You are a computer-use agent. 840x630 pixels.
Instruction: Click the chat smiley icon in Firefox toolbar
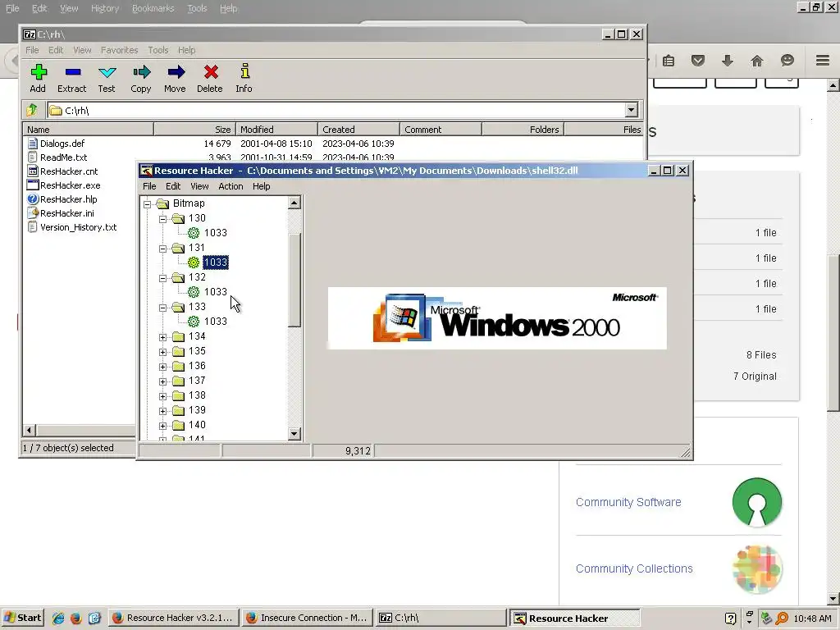787,60
